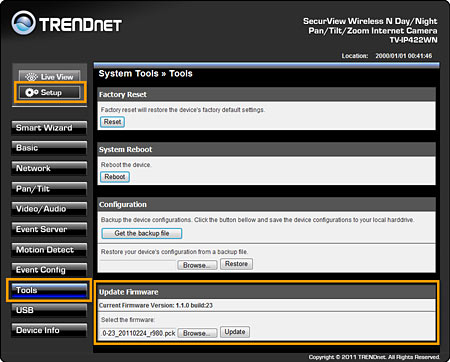
Task: Click the configuration restore file field
Action: (x=138, y=265)
